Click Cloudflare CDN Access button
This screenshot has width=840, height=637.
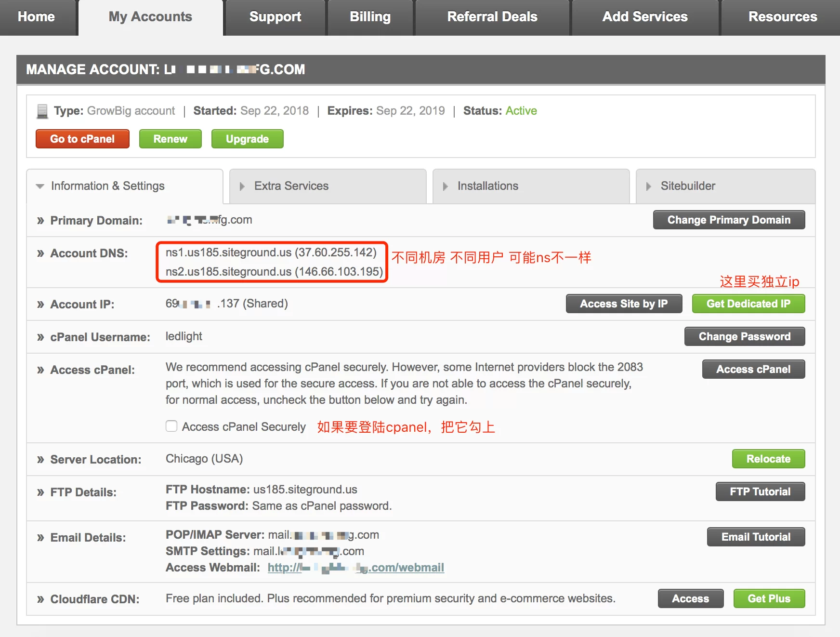(x=690, y=598)
